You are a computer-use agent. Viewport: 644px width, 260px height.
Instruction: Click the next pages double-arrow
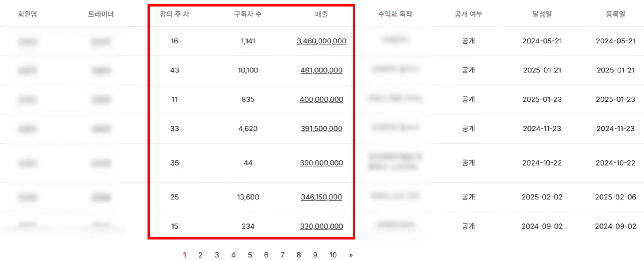coord(351,255)
